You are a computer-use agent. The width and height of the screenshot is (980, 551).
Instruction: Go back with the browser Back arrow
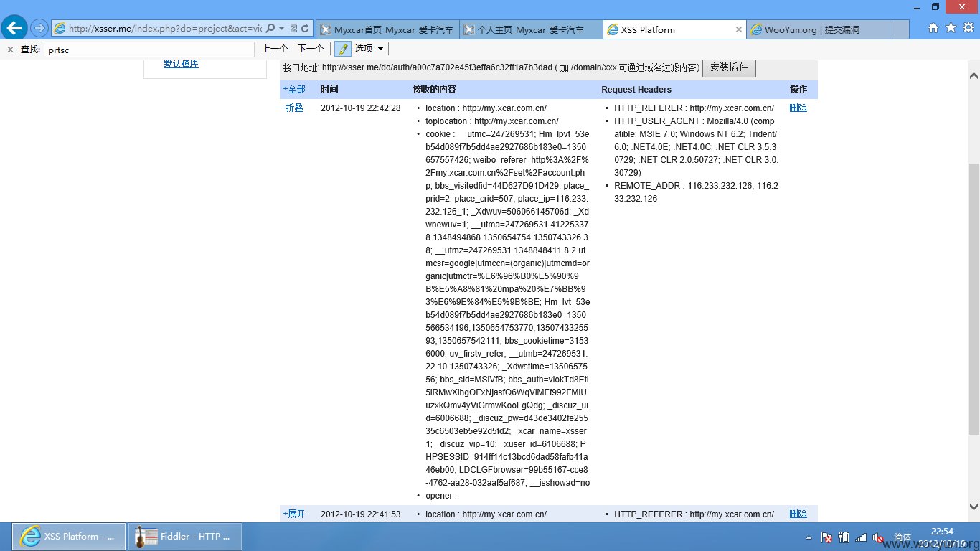(x=15, y=29)
